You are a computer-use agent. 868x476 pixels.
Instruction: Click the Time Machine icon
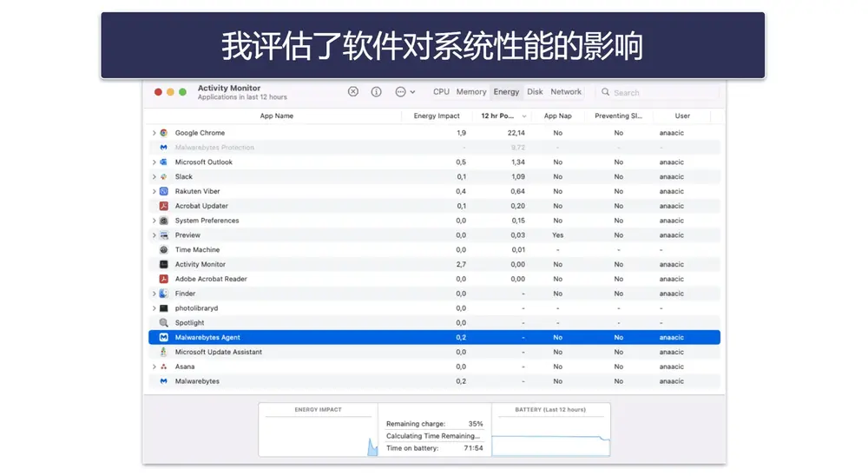[x=163, y=250]
